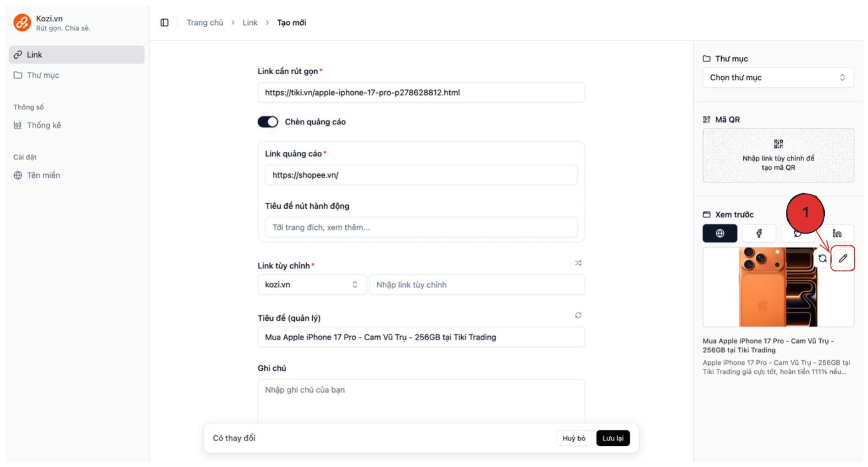Open Tên miền in the sidebar

(43, 175)
